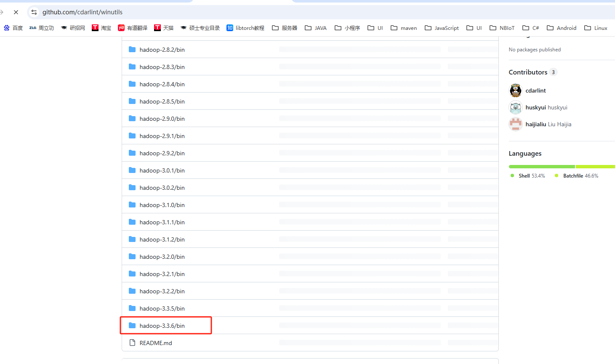Open folder hadoop-2.9.2/bin
The height and width of the screenshot is (364, 615).
click(162, 153)
